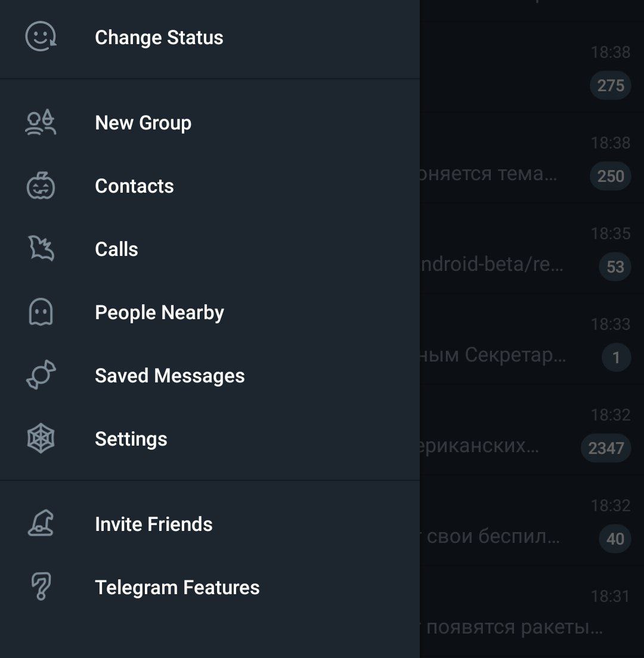Tap the 2347 unread badge chat

click(x=605, y=448)
